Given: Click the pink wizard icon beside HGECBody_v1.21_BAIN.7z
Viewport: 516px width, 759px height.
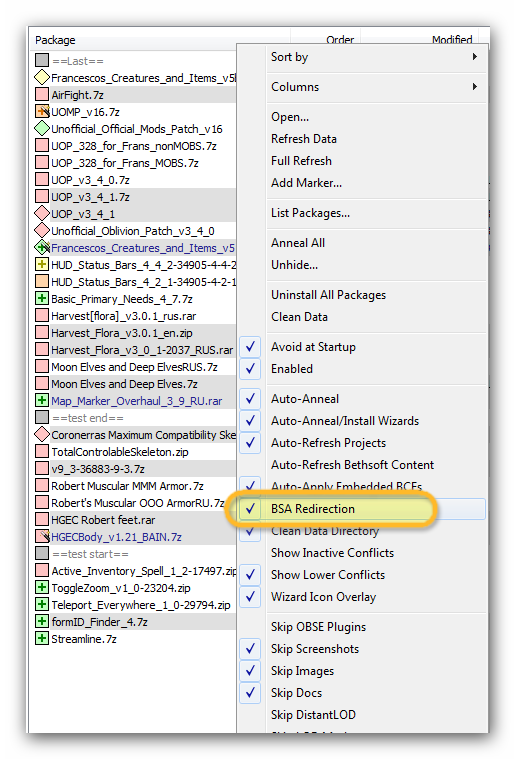Looking at the screenshot, I should tap(42, 537).
